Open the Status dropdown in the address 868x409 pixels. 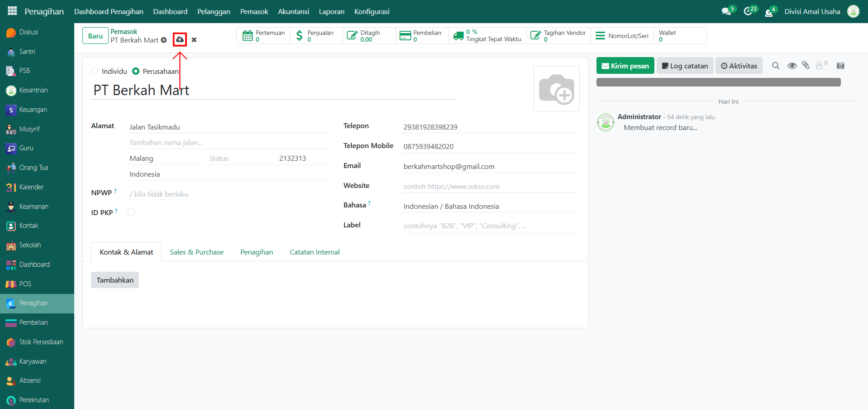240,159
